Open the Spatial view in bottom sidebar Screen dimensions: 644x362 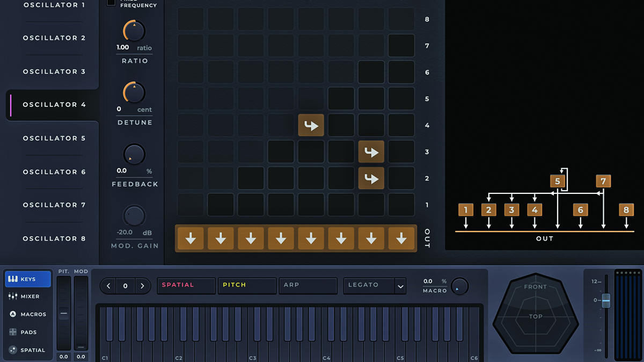(28, 350)
